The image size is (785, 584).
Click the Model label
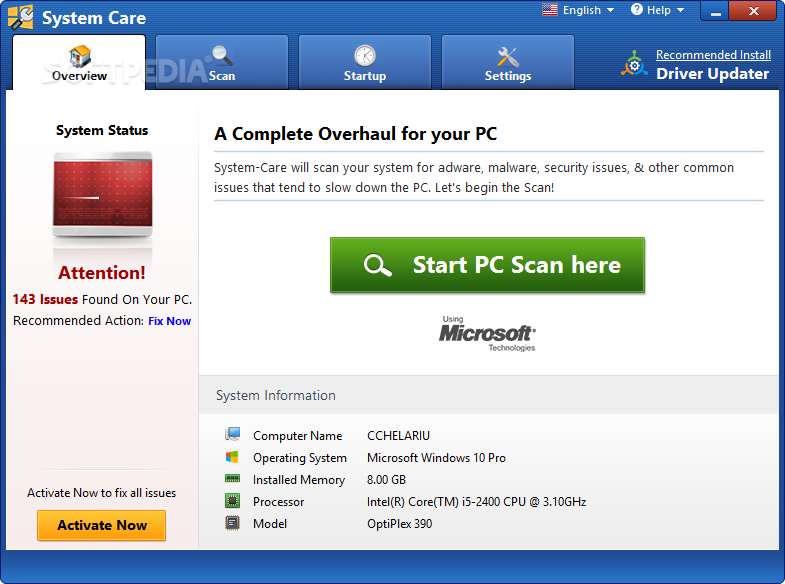point(270,524)
